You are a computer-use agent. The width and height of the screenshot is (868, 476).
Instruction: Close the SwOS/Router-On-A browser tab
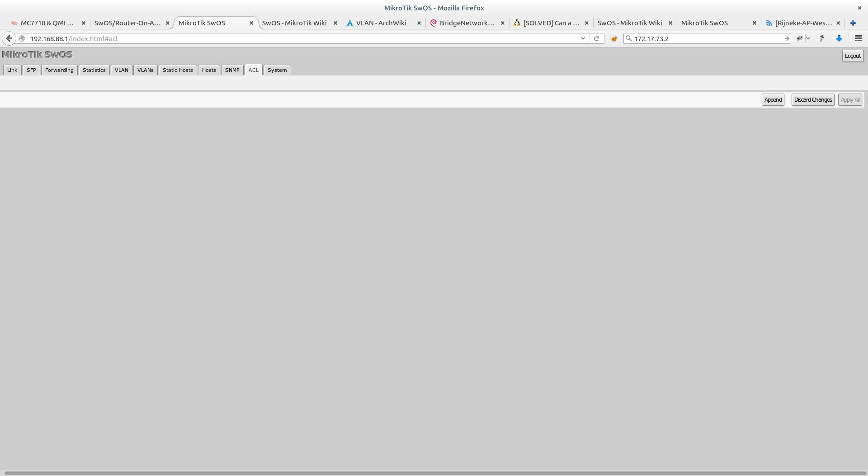[168, 23]
